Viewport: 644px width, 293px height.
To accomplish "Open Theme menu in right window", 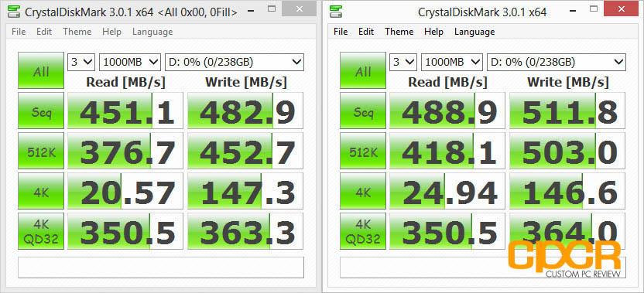I will click(x=399, y=32).
